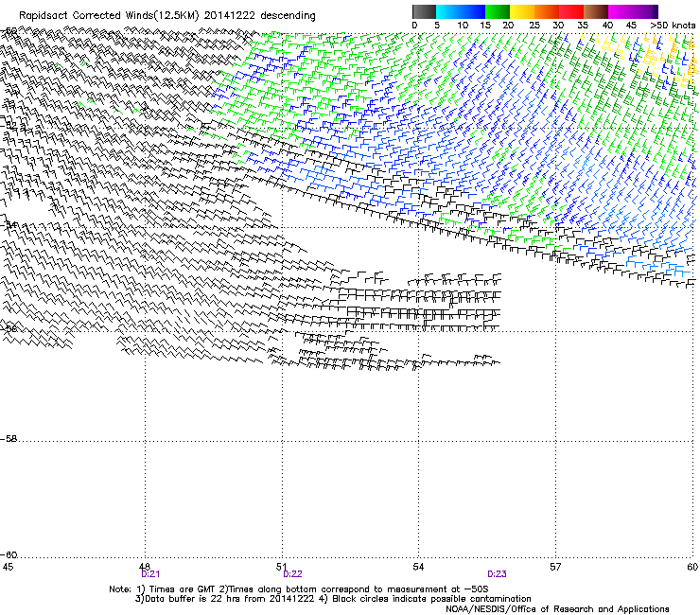The width and height of the screenshot is (700, 615).
Task: Click the green 15-20 knots legend swatch
Action: [498, 11]
